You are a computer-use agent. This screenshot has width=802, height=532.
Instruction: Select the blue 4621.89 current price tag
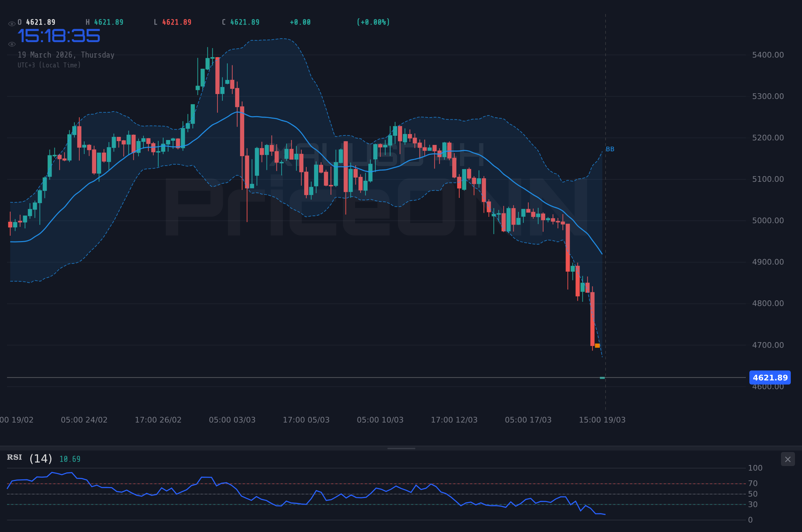coord(770,378)
